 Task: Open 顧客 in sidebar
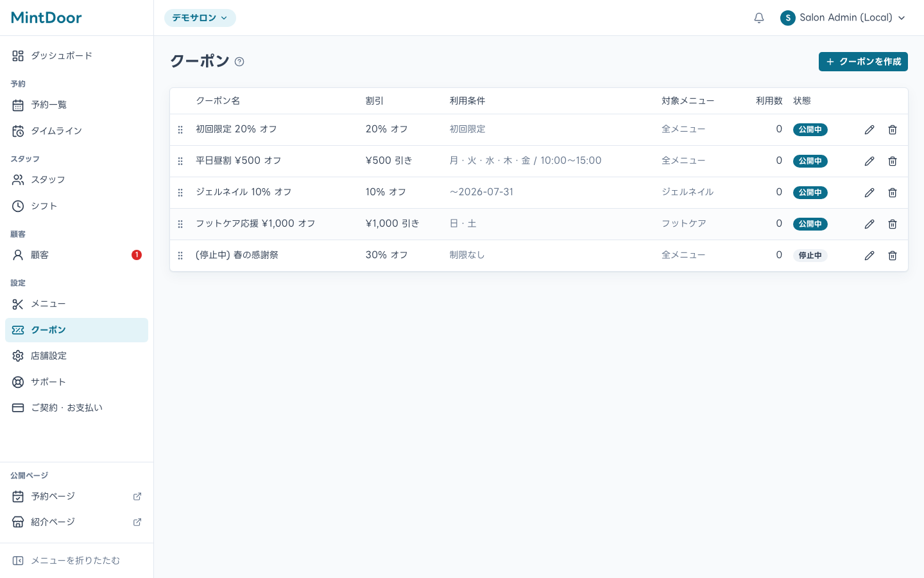coord(76,255)
